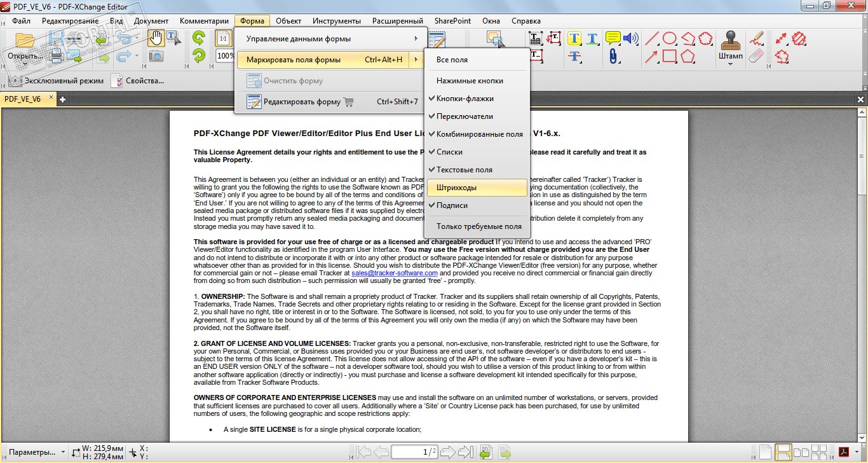Click the Callout text tool
Screen dimensions: 868x463
(554, 38)
